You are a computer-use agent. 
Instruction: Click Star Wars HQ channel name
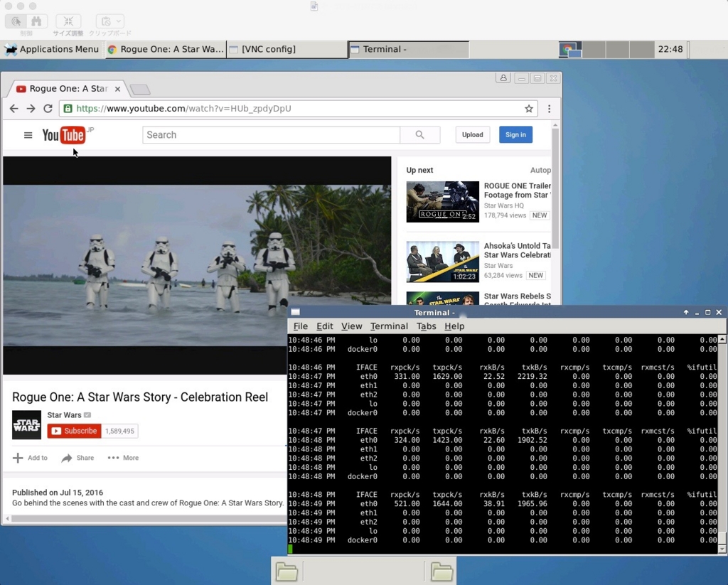504,205
